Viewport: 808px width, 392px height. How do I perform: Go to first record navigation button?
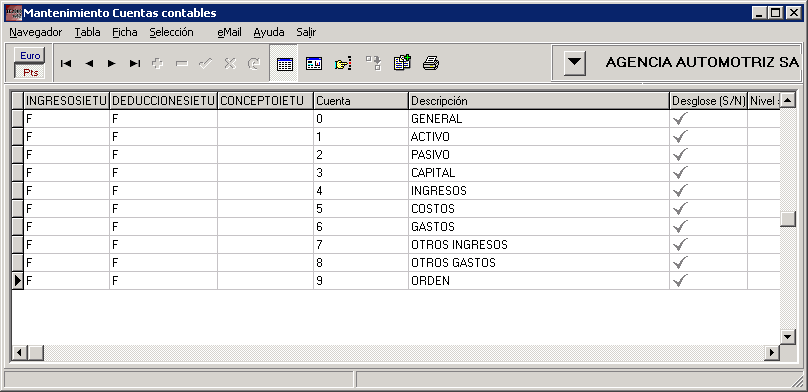65,63
